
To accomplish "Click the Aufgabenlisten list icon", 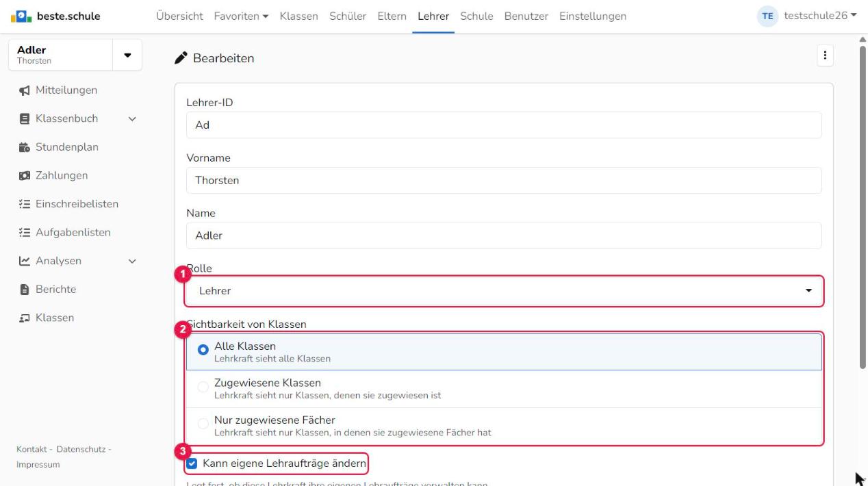I will click(24, 233).
